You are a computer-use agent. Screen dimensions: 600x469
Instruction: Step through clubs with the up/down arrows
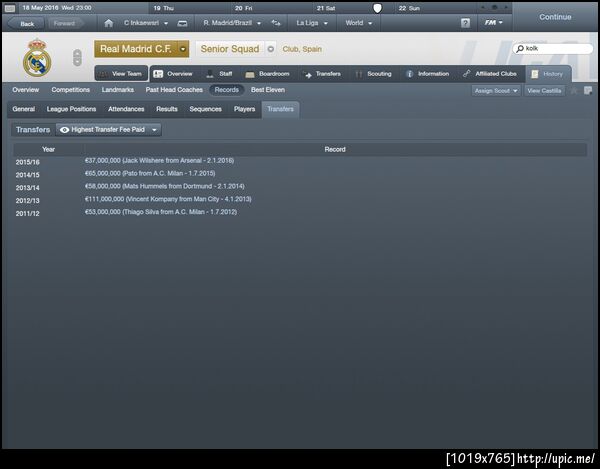(x=77, y=57)
